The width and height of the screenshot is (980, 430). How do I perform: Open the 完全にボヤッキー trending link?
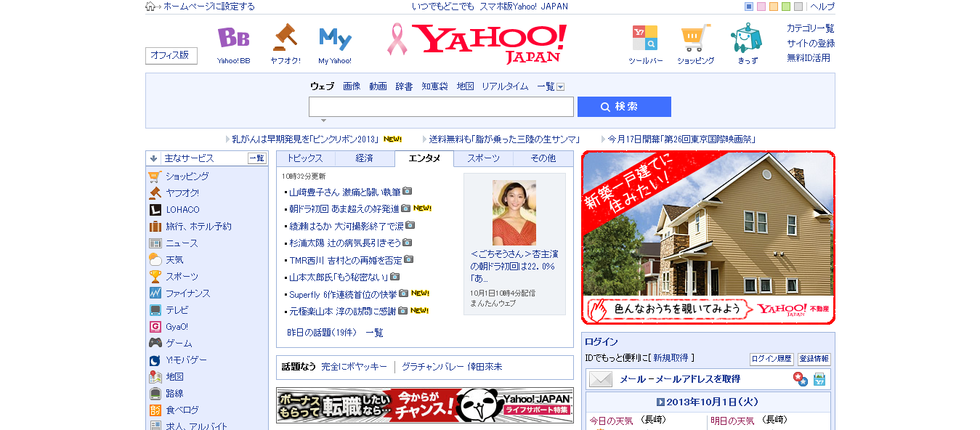point(355,367)
